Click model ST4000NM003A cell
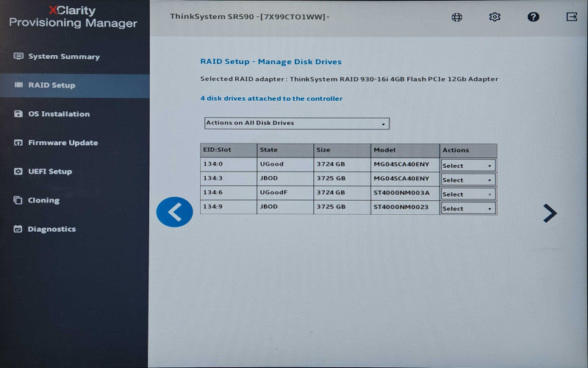Screen dimensions: 588x368 [405, 193]
